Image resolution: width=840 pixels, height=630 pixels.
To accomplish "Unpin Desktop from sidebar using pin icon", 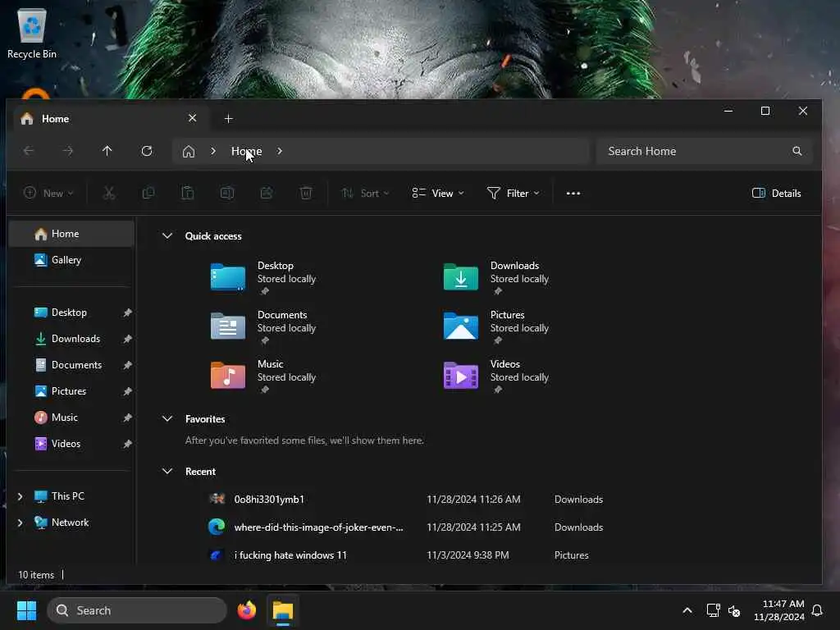I will click(x=127, y=313).
